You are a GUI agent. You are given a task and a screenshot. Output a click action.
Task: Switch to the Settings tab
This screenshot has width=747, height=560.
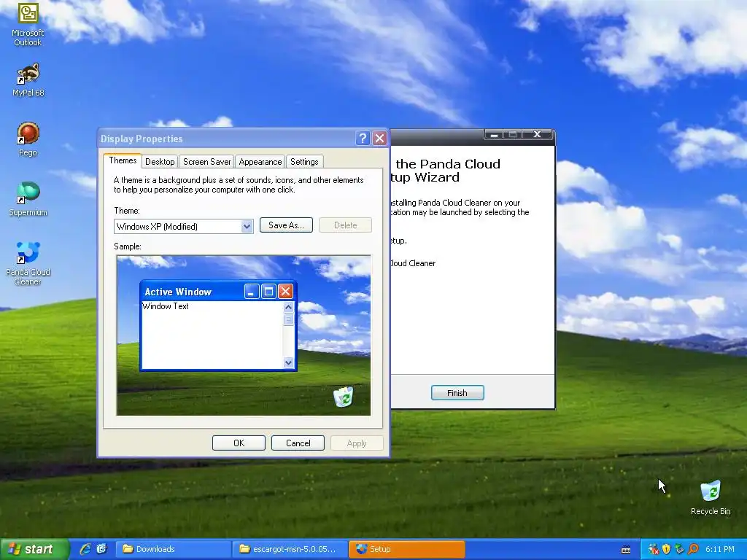click(x=304, y=162)
